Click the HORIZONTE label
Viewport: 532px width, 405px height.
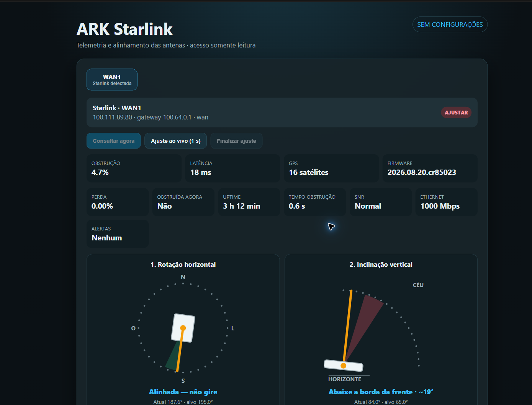pos(345,379)
